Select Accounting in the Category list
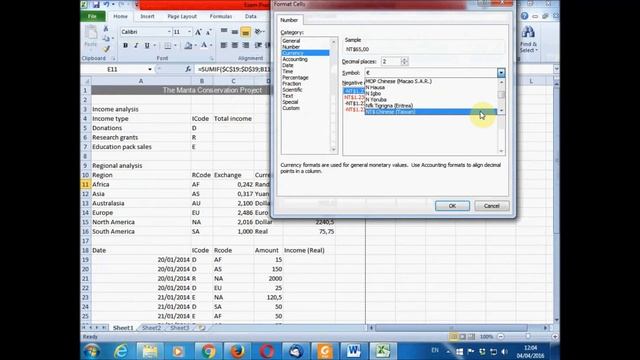 point(295,59)
